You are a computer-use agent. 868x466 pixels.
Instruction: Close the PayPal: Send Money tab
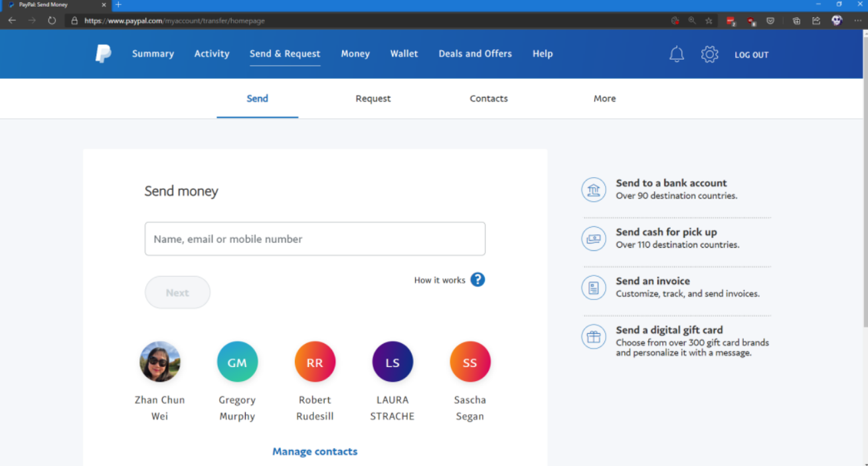[x=104, y=5]
